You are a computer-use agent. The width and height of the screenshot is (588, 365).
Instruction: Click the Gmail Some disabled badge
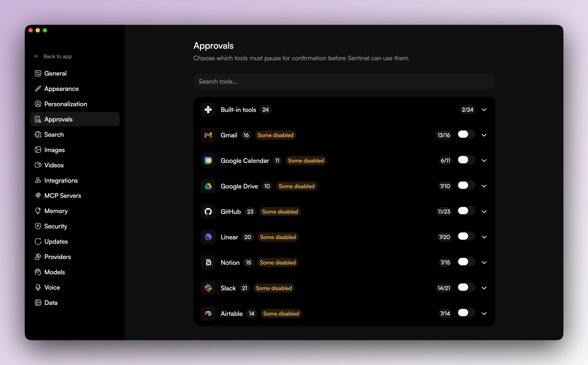(275, 135)
